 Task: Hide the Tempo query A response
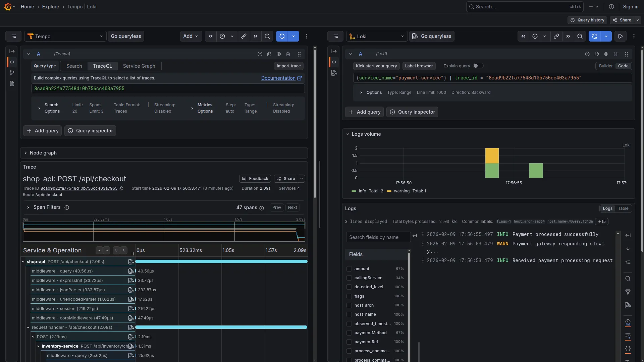pos(279,54)
